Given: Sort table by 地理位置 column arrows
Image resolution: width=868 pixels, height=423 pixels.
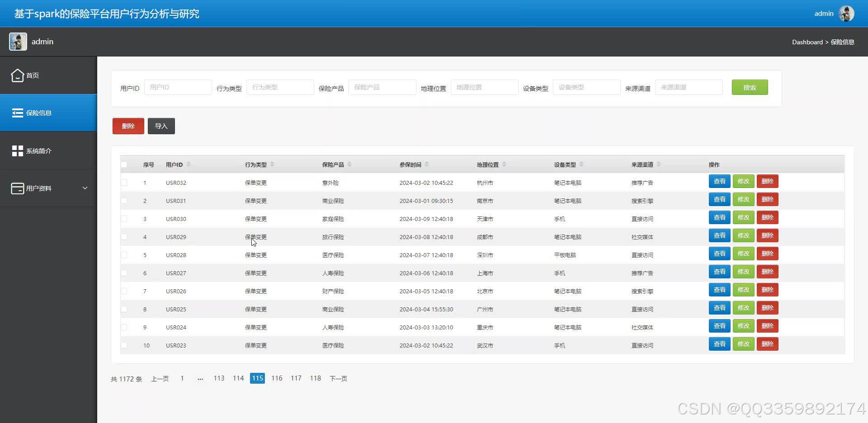Looking at the screenshot, I should (x=504, y=164).
